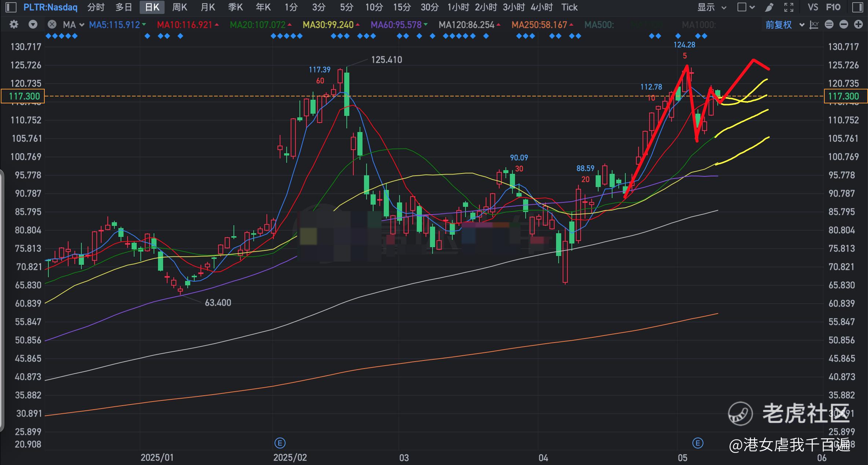Click the 88.59 signal label
Image resolution: width=868 pixels, height=465 pixels.
(585, 168)
